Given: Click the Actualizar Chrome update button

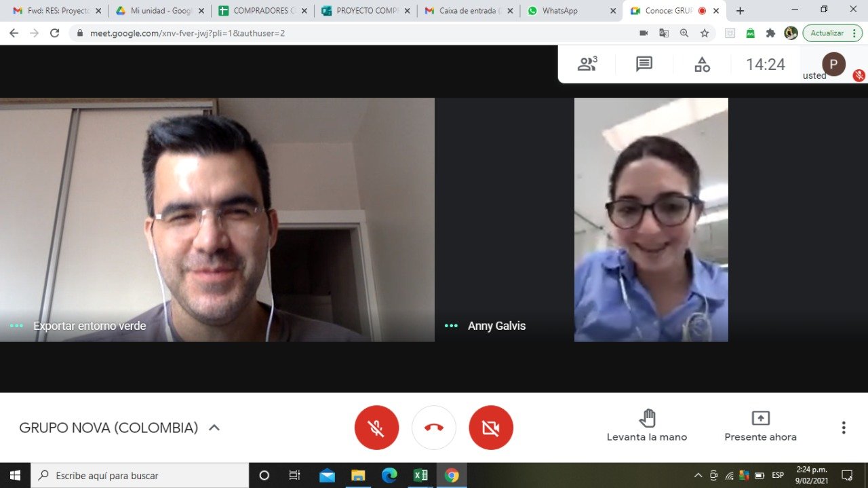Looking at the screenshot, I should pos(831,33).
